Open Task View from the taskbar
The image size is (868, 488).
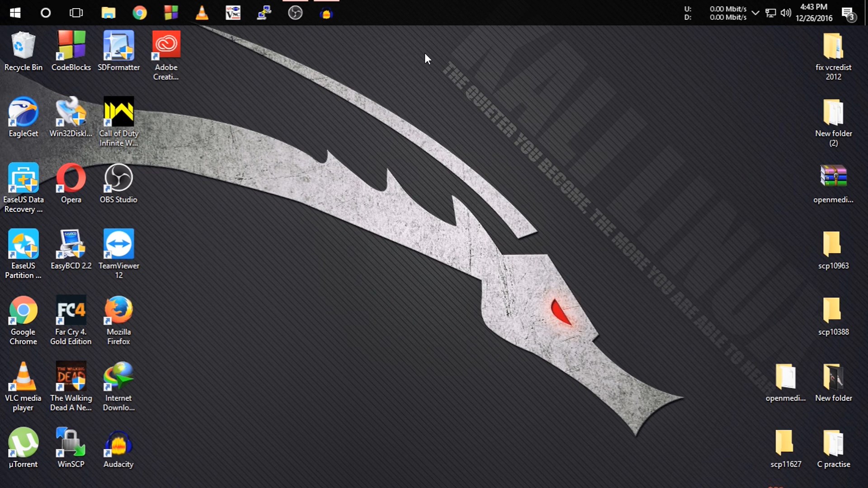coord(76,13)
